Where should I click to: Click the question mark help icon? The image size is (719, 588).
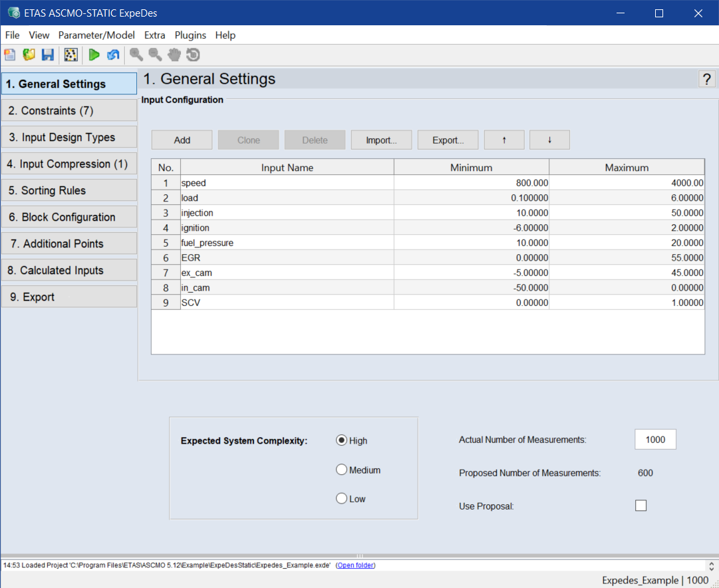pyautogui.click(x=706, y=79)
